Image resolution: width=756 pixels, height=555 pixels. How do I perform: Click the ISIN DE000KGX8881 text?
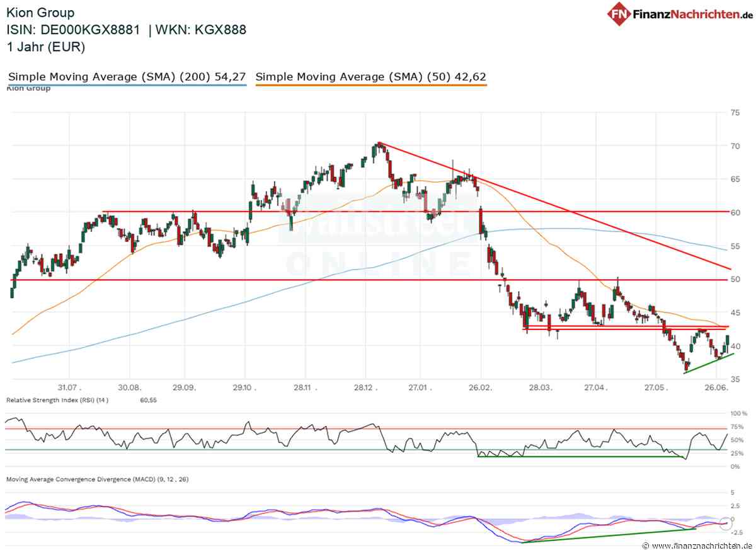[x=73, y=30]
